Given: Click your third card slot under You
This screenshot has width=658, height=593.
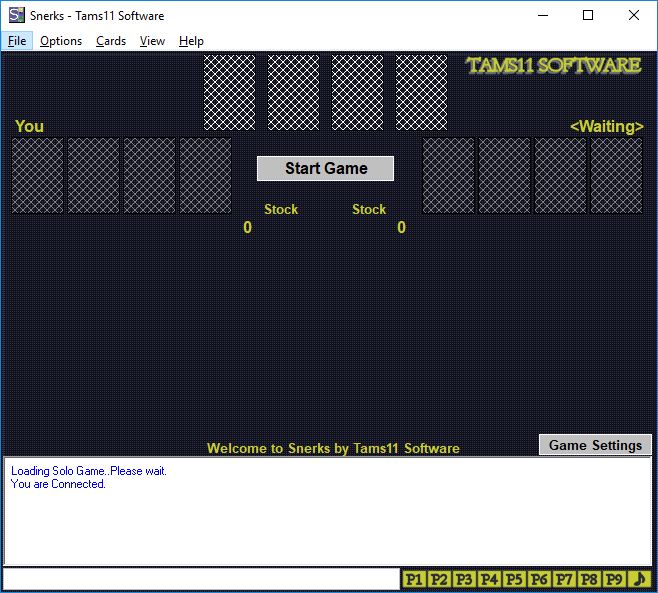Looking at the screenshot, I should tap(149, 176).
